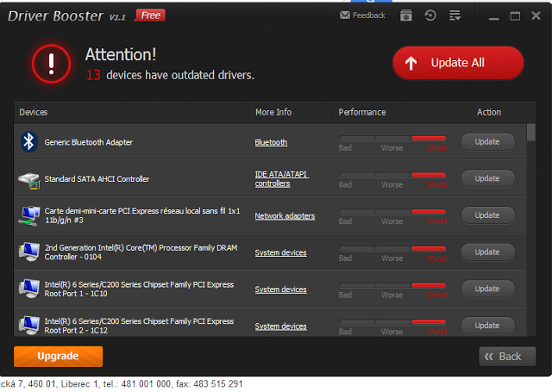The image size is (552, 392).
Task: Select the 2nd Generation Intel DRAM Controller name
Action: point(141,252)
